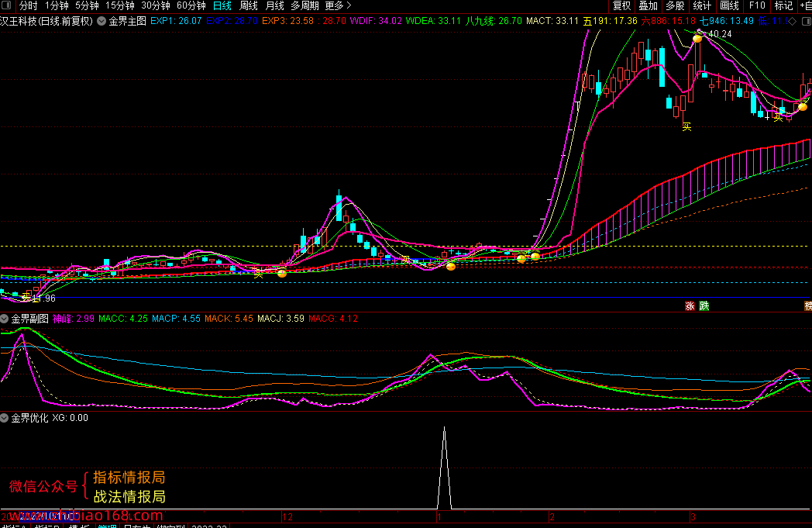
Task: Click the 神峰: 2.99 value
Action: pos(74,319)
